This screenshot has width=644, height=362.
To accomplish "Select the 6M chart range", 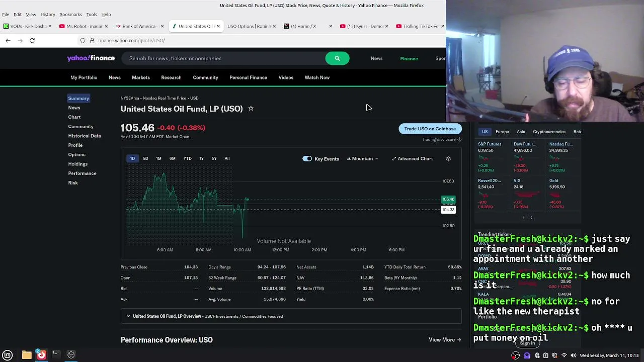I will tap(173, 159).
